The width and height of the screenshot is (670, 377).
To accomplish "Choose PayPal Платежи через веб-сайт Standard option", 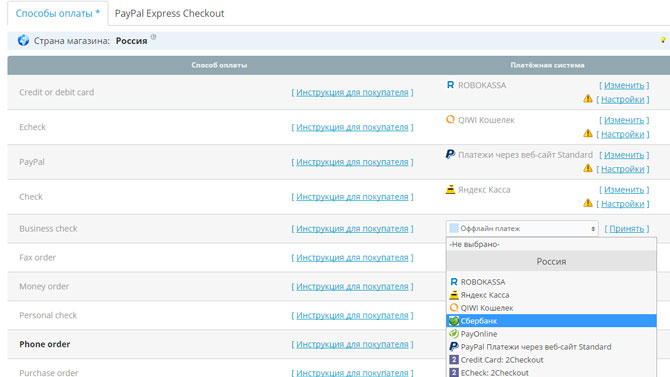I will pos(551,347).
